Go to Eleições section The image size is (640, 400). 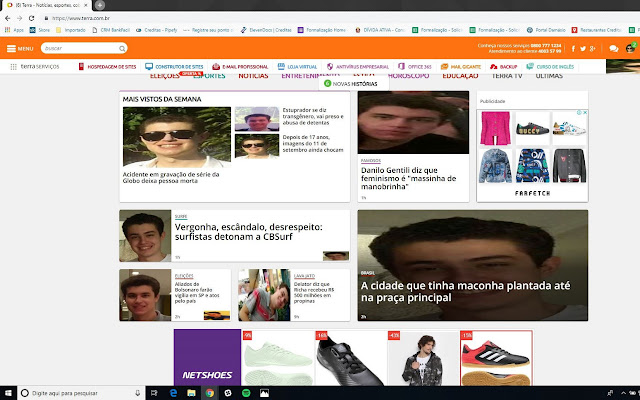164,76
